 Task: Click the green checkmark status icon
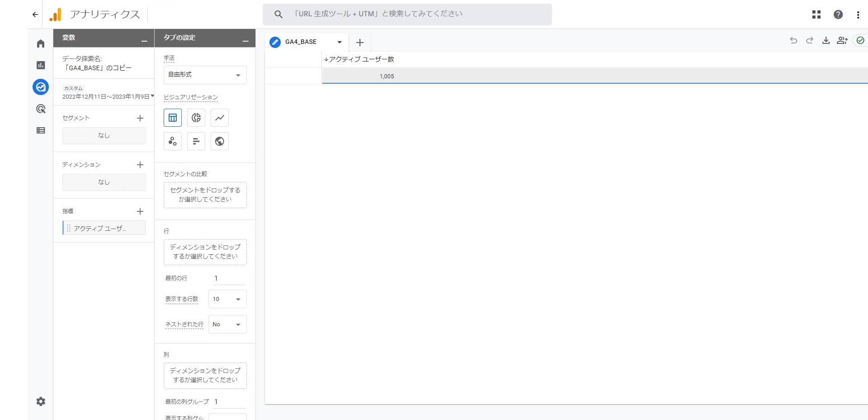point(860,40)
